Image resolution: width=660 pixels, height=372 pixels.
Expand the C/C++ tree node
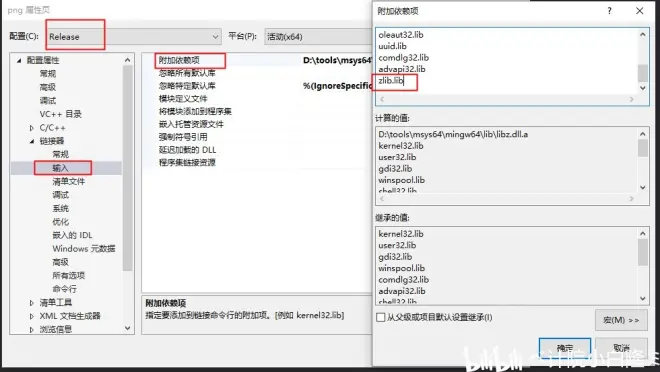point(32,128)
